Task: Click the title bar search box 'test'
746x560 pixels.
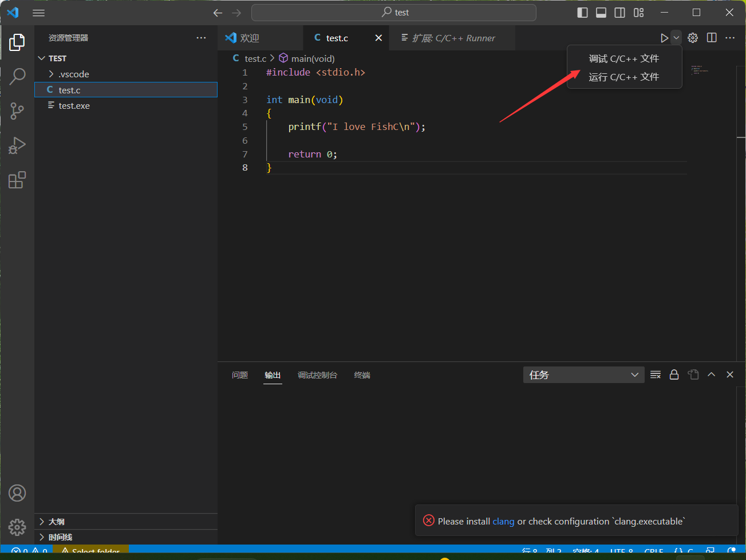Action: point(394,13)
